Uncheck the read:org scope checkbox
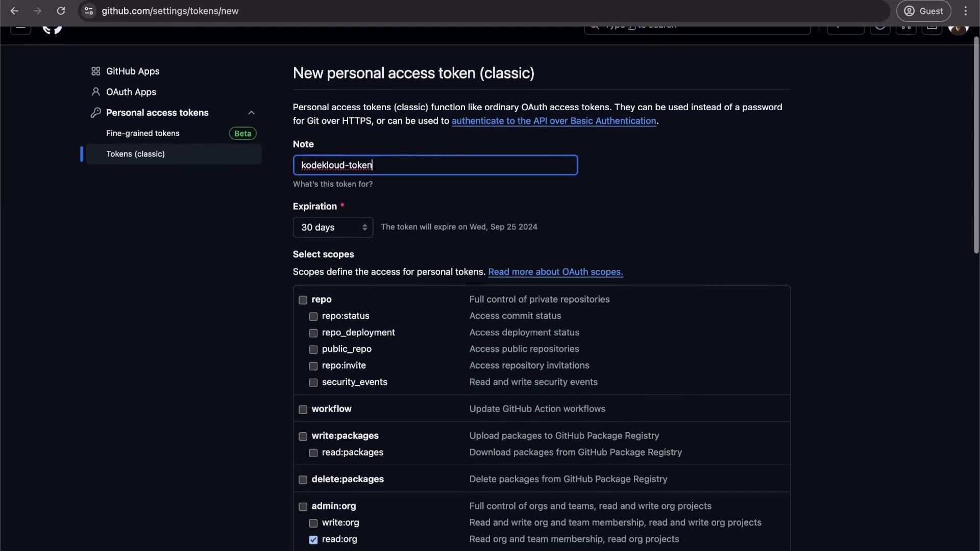 (x=313, y=540)
